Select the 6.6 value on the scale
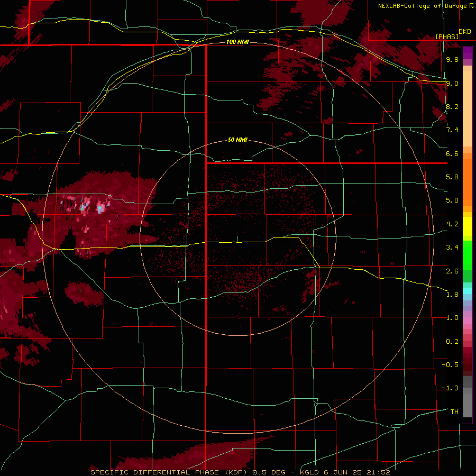 coord(452,153)
